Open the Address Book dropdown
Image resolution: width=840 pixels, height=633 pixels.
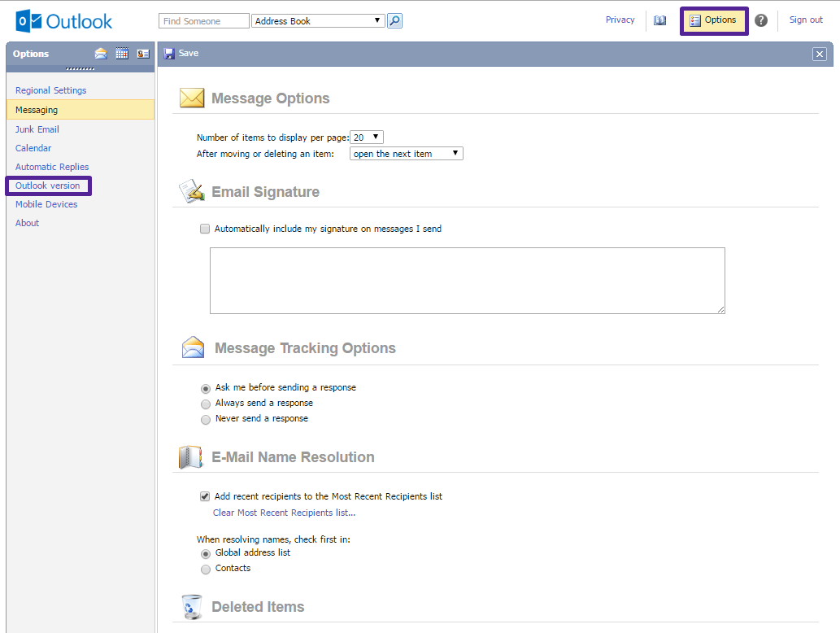click(x=318, y=21)
